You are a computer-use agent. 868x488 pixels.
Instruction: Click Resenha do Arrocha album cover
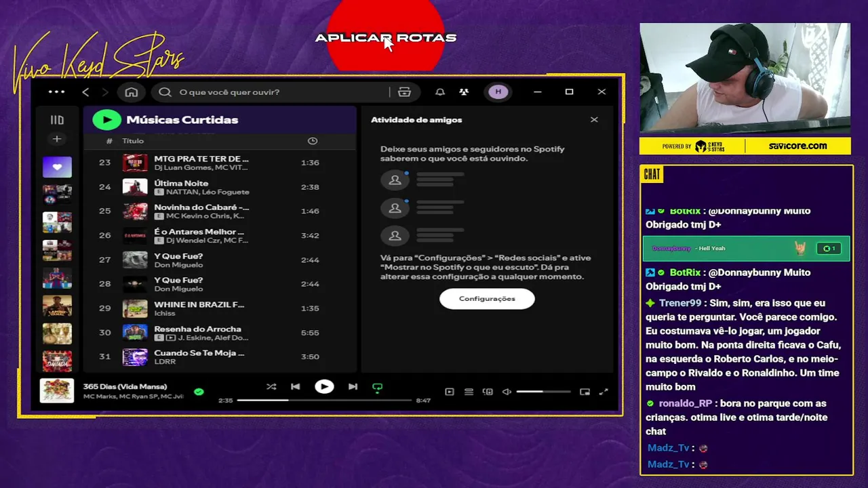point(135,333)
